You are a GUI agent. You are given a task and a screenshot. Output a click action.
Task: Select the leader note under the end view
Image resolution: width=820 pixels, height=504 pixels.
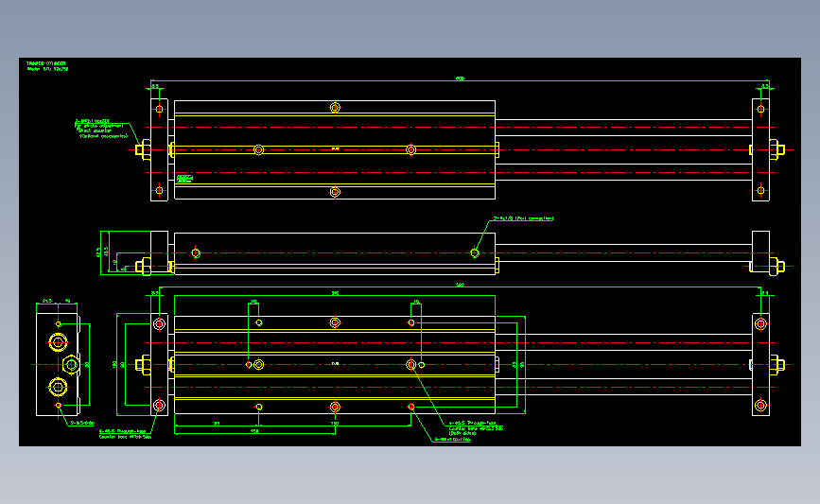point(82,423)
